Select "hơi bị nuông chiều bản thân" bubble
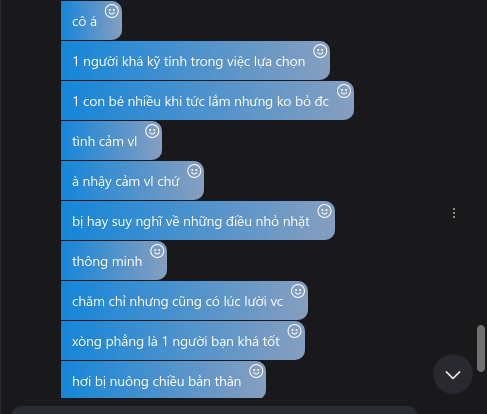The width and height of the screenshot is (487, 414). 163,380
